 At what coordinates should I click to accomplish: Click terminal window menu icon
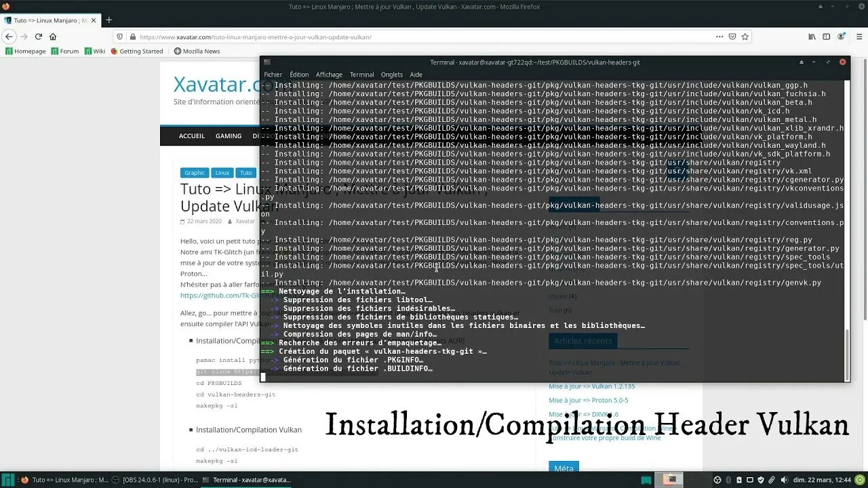click(x=267, y=62)
